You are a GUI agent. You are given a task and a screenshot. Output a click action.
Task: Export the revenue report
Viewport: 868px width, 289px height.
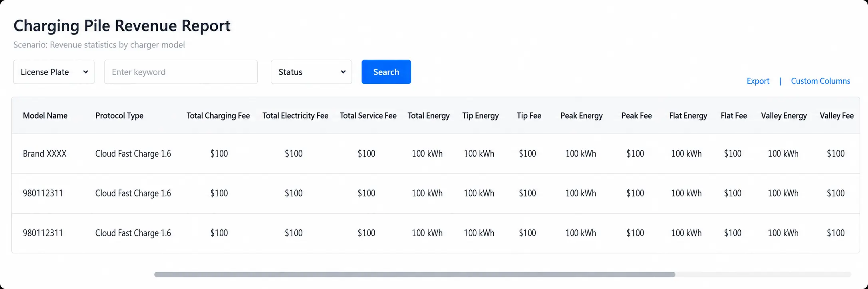coord(758,81)
